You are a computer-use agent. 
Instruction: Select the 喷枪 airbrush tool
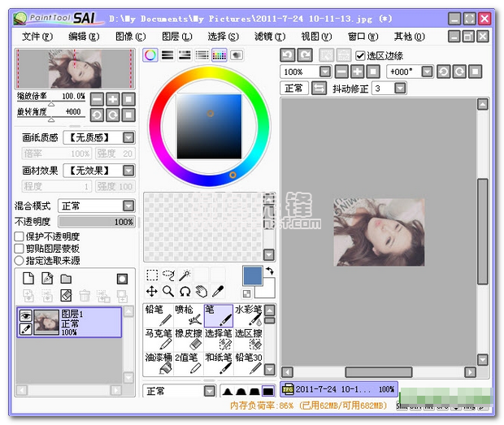pyautogui.click(x=189, y=315)
